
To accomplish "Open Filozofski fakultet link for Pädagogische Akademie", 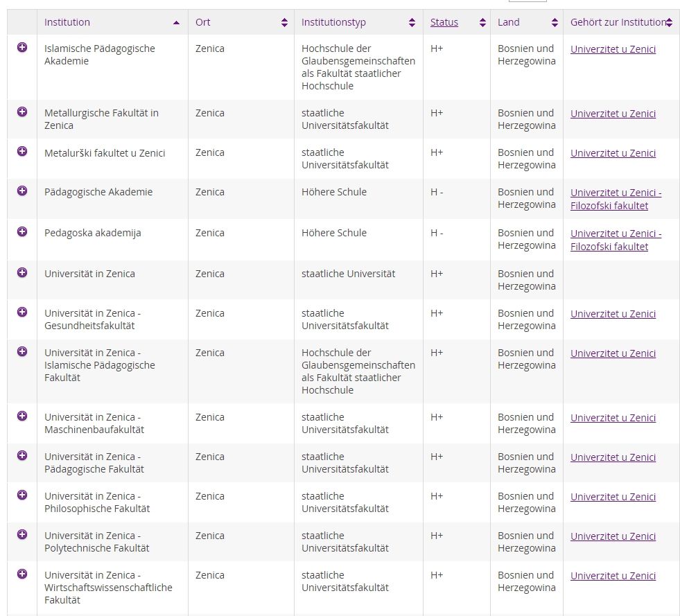I will 609,206.
